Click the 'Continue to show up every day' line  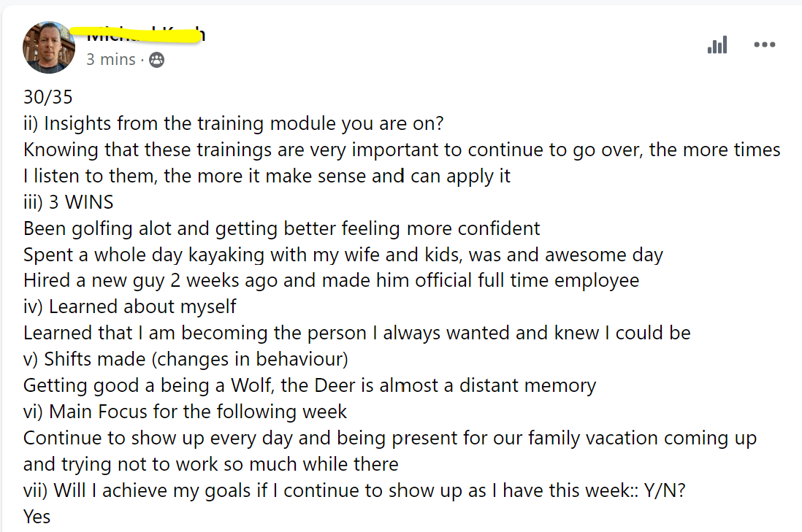[390, 451]
